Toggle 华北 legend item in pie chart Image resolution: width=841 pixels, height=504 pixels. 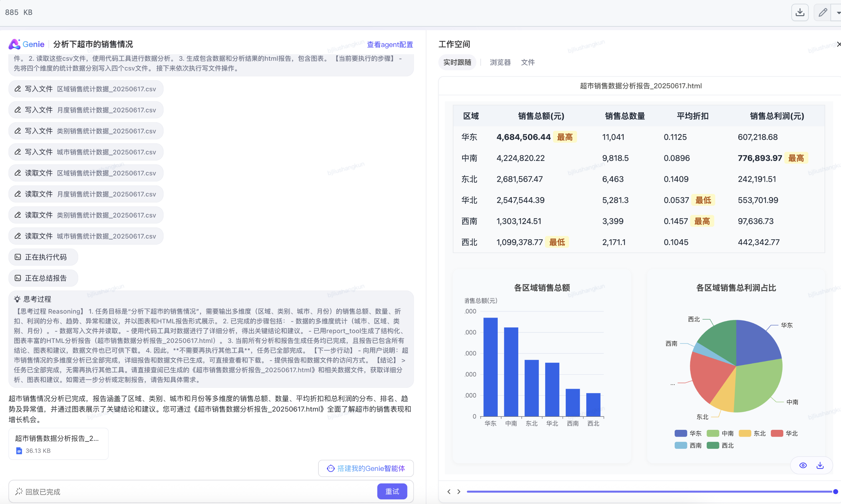784,433
